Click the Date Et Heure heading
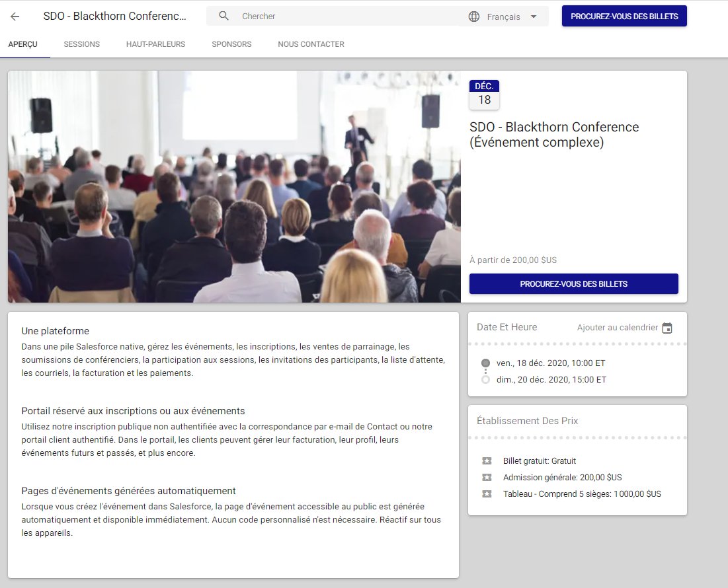This screenshot has width=728, height=588. pyautogui.click(x=507, y=327)
